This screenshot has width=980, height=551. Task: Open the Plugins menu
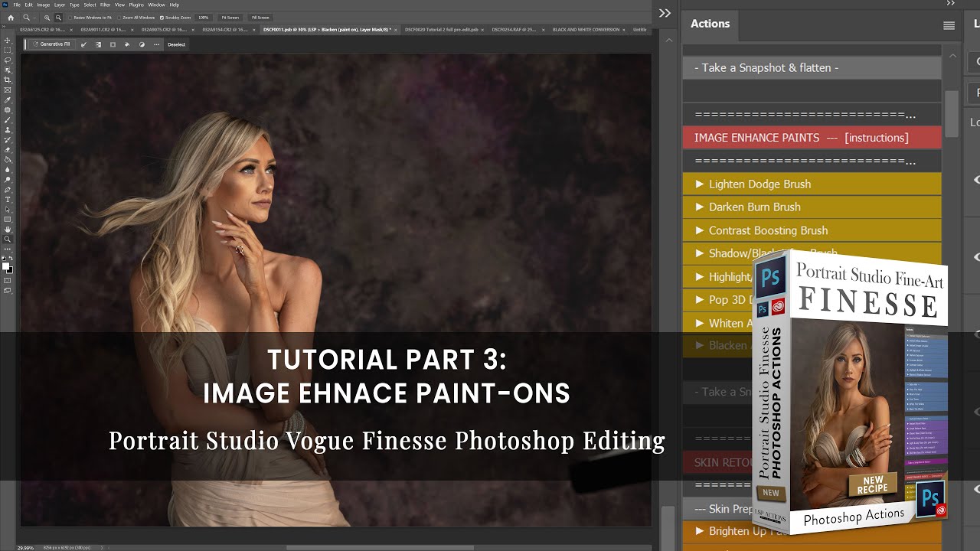tap(136, 5)
